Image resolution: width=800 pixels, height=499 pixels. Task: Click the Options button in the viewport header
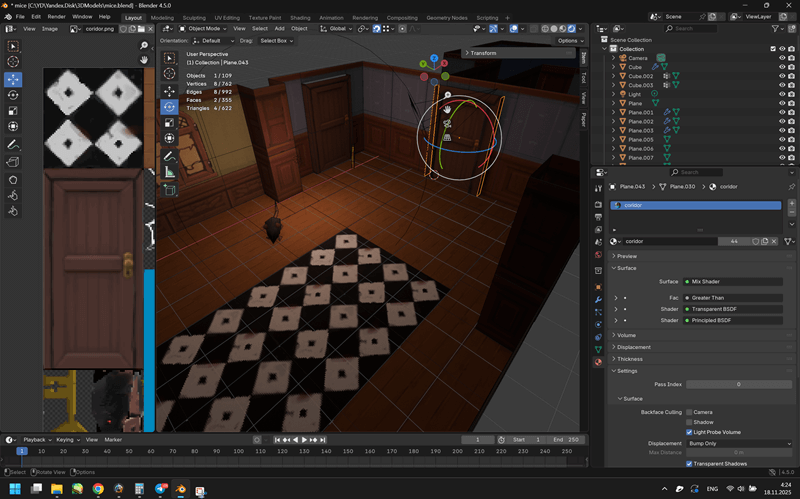point(567,41)
